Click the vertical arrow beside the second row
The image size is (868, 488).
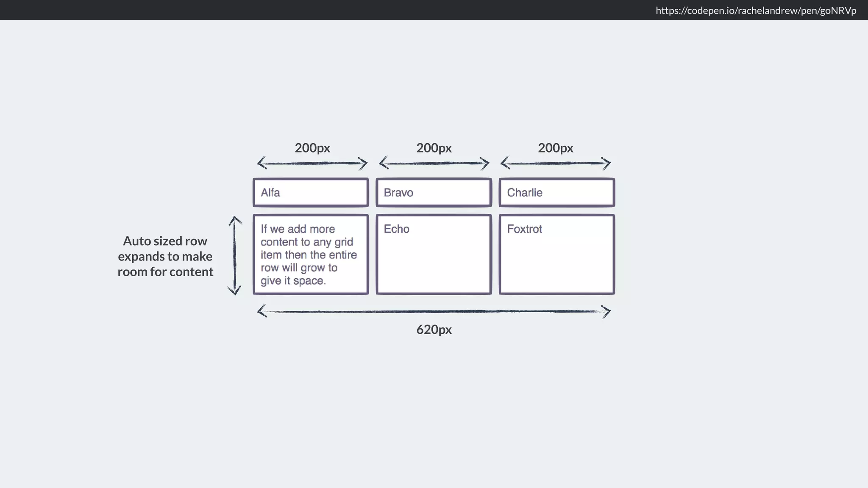click(235, 255)
